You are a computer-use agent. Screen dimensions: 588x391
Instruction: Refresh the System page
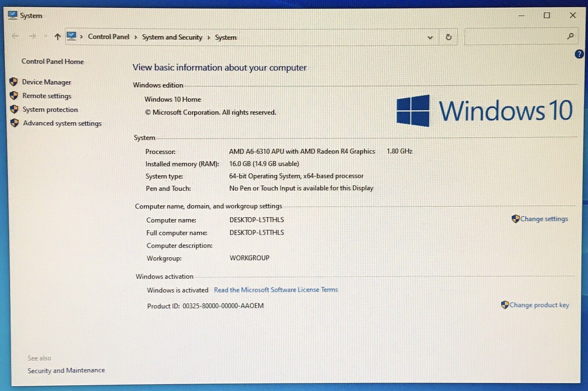[448, 37]
